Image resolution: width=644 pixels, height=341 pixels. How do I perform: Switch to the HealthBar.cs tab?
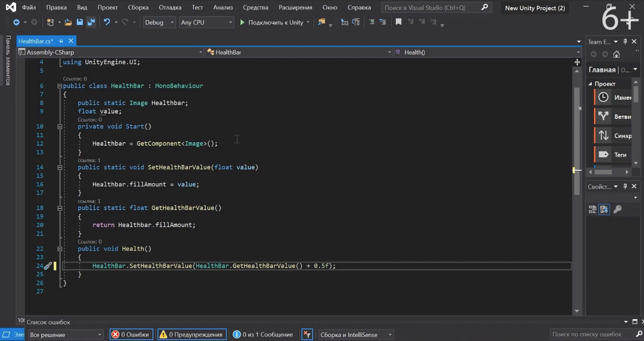pos(36,41)
